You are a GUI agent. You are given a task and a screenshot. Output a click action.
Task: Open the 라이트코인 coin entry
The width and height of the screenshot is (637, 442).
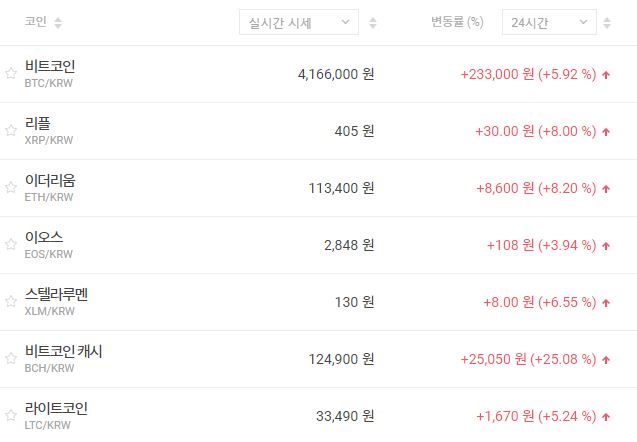pos(57,408)
